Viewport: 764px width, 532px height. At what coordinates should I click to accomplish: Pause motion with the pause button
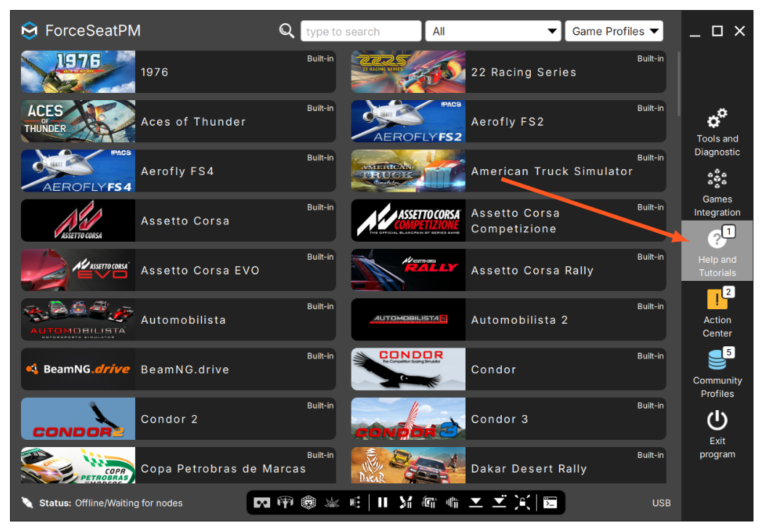(x=383, y=502)
